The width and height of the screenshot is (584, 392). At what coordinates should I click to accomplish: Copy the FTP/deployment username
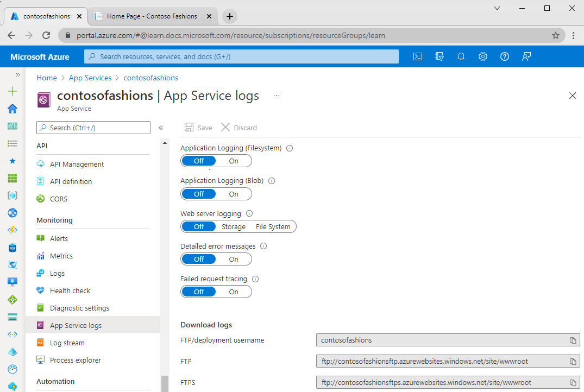point(573,340)
